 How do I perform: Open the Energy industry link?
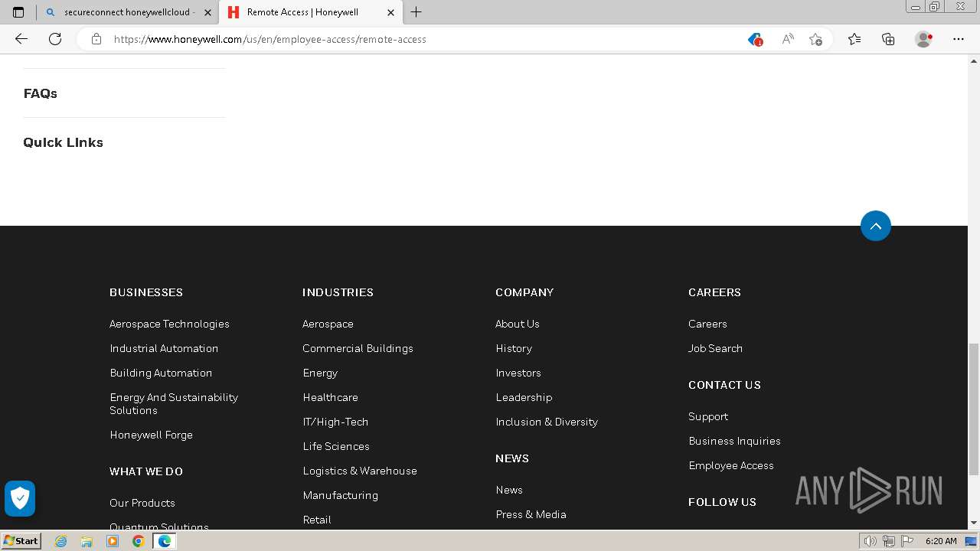pyautogui.click(x=320, y=373)
